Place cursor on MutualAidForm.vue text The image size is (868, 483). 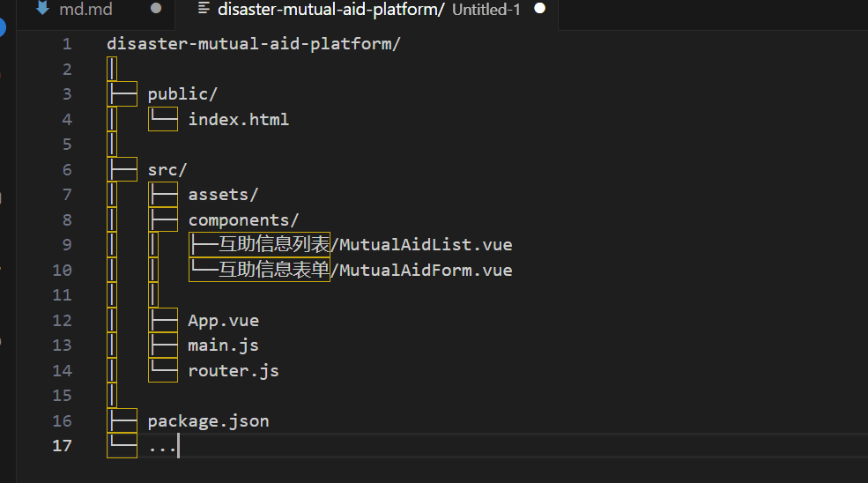click(426, 271)
